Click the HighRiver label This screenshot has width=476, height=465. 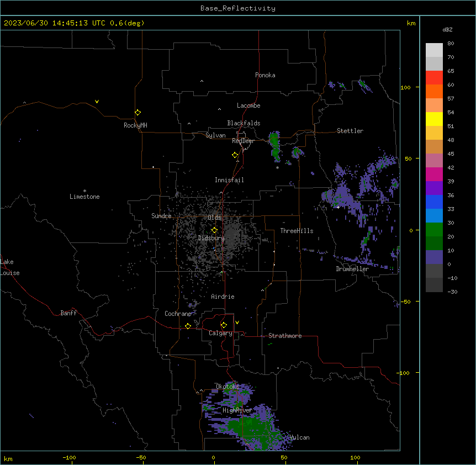tap(237, 410)
